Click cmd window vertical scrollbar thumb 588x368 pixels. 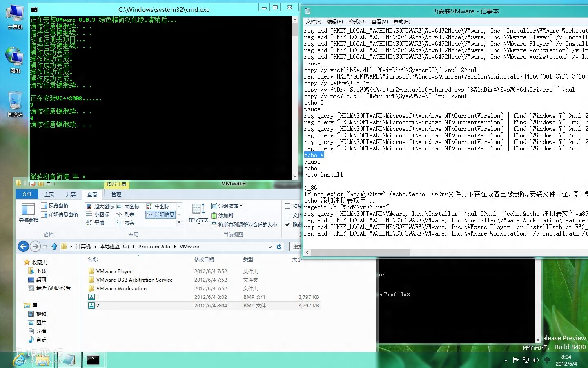[x=295, y=29]
